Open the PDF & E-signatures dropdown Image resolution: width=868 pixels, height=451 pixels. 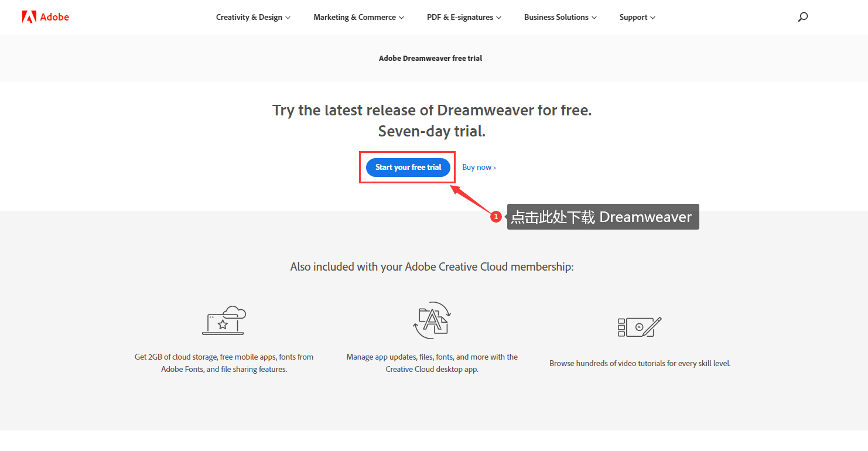pos(464,17)
